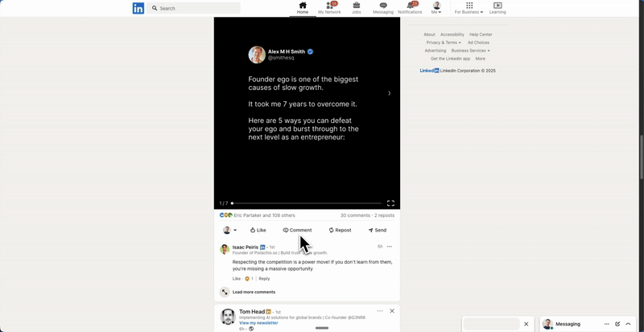Like Isaac Peiris's comment
The height and width of the screenshot is (332, 644).
(x=237, y=279)
